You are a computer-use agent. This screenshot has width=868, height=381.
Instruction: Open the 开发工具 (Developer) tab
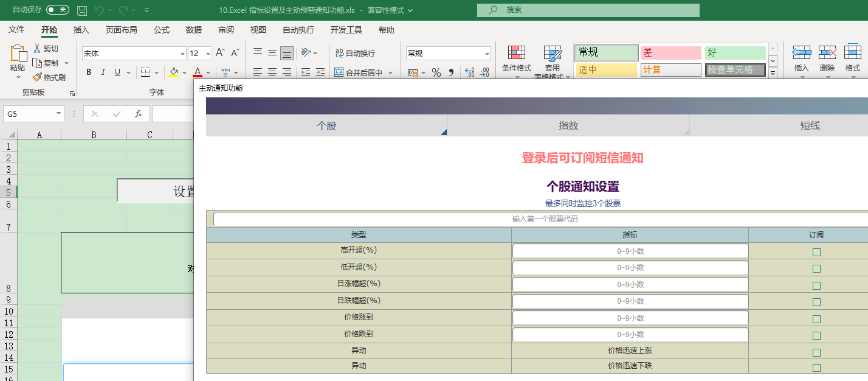(346, 30)
